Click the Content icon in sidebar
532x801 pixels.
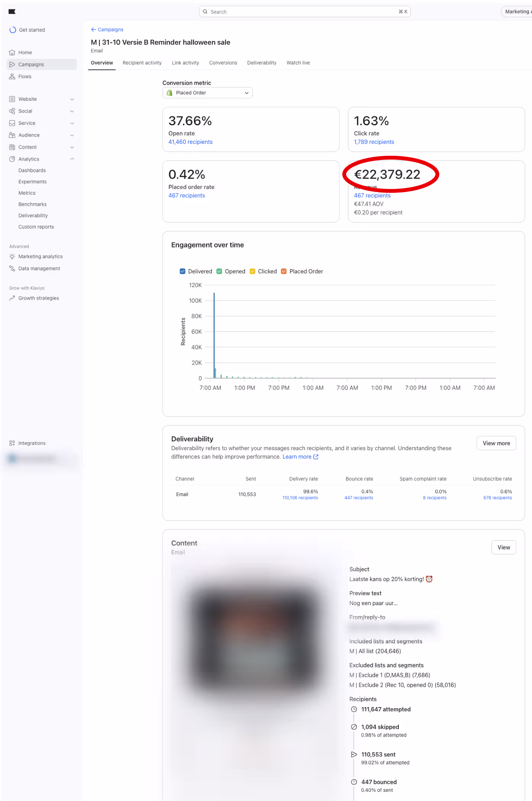point(12,147)
